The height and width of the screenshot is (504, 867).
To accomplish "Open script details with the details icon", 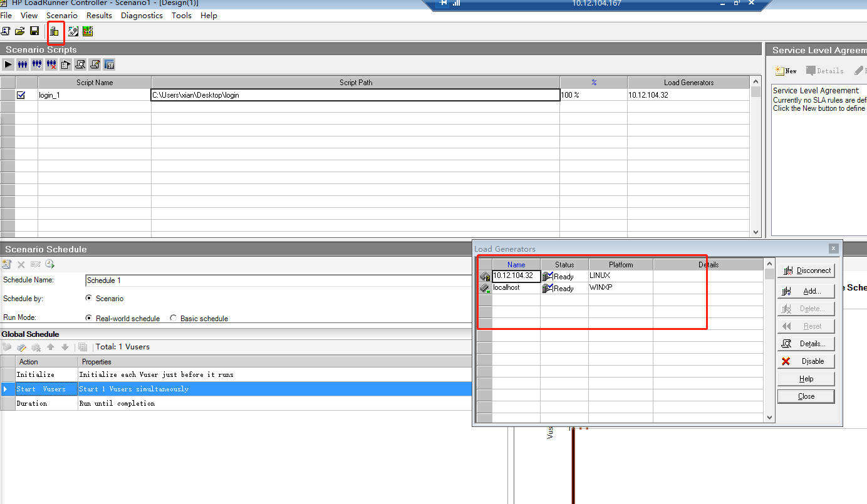I will tap(65, 64).
